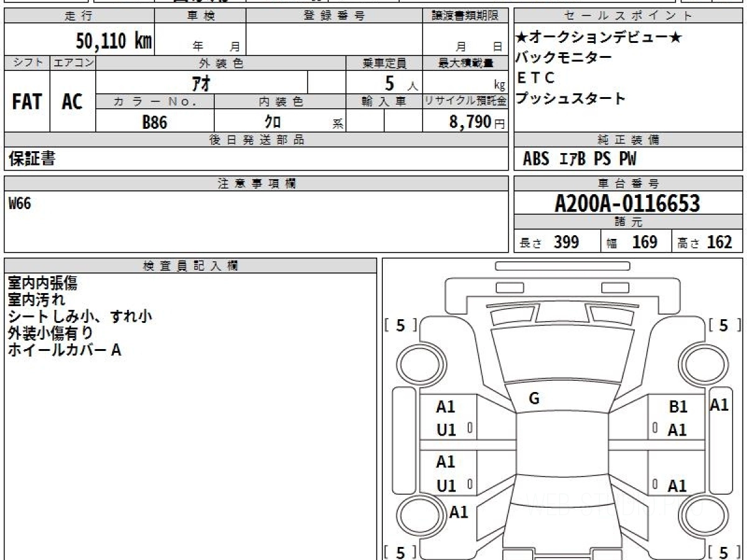Click the W66 note
This screenshot has width=747, height=560.
click(19, 204)
